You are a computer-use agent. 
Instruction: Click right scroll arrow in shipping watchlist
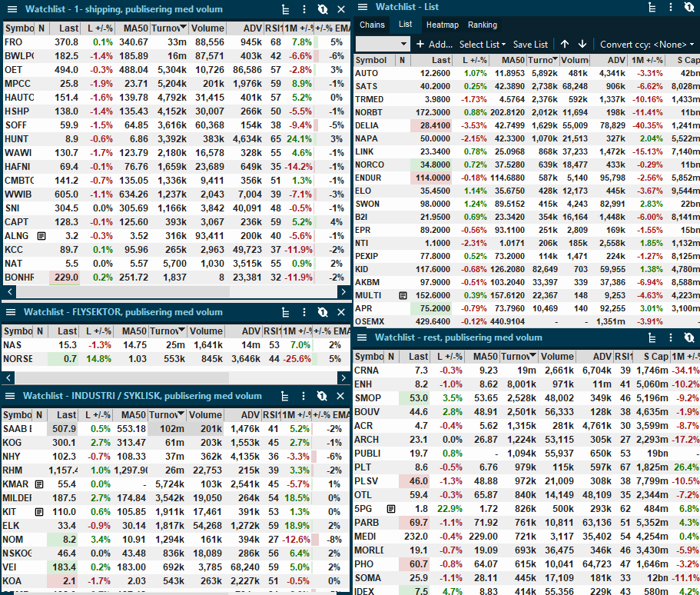pos(343,291)
